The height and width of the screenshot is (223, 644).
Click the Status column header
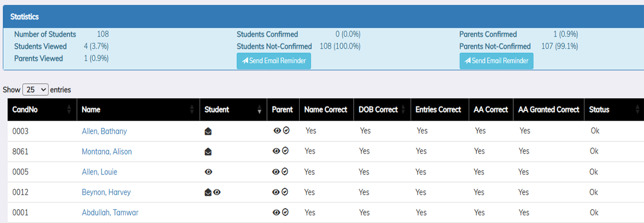pos(599,110)
